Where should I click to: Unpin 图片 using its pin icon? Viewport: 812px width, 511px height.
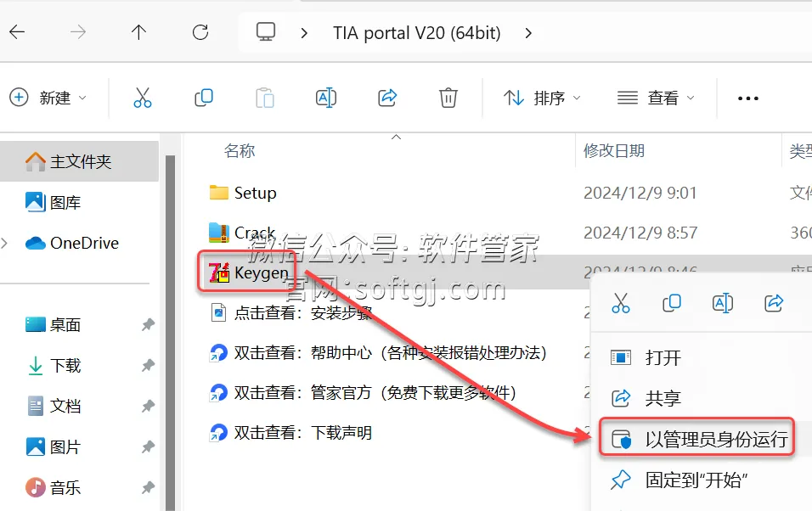[148, 446]
